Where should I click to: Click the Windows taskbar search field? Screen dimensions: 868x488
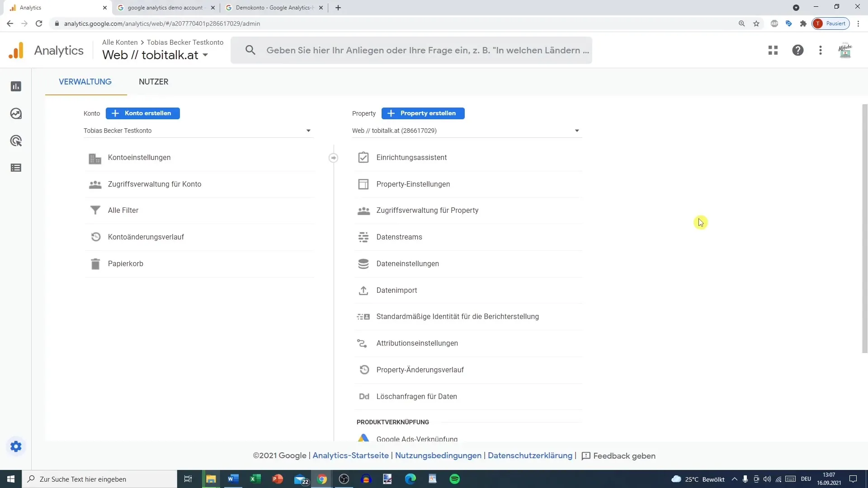tap(99, 479)
